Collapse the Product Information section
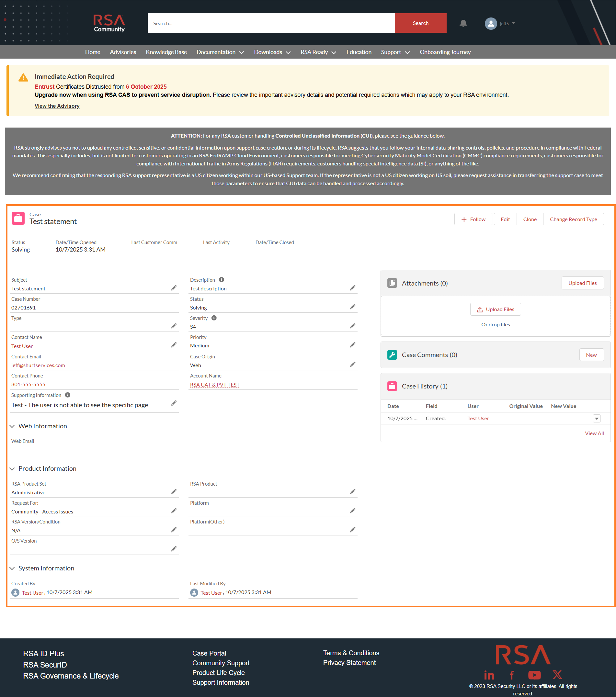 click(x=12, y=469)
